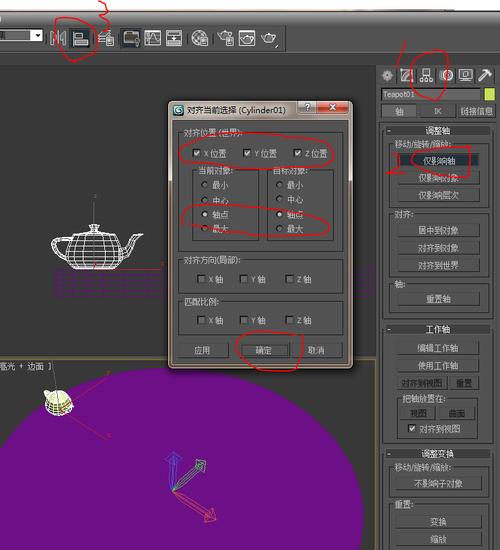This screenshot has height=550, width=500.
Task: Open the Curve Editor icon
Action: pos(153,38)
